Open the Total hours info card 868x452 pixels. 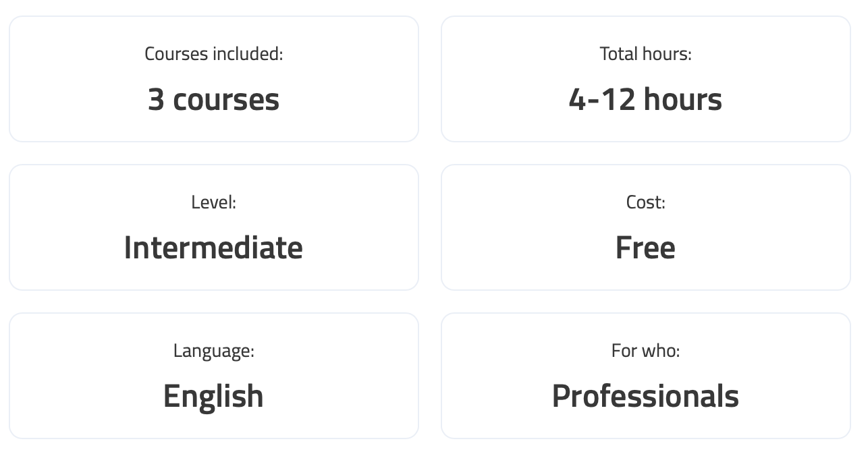pos(646,79)
